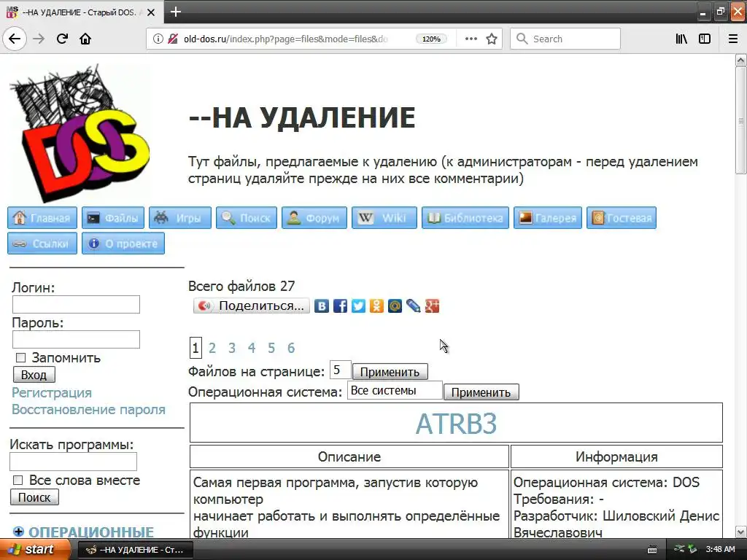
Task: Click the Поиск button under program search
Action: pyautogui.click(x=34, y=497)
